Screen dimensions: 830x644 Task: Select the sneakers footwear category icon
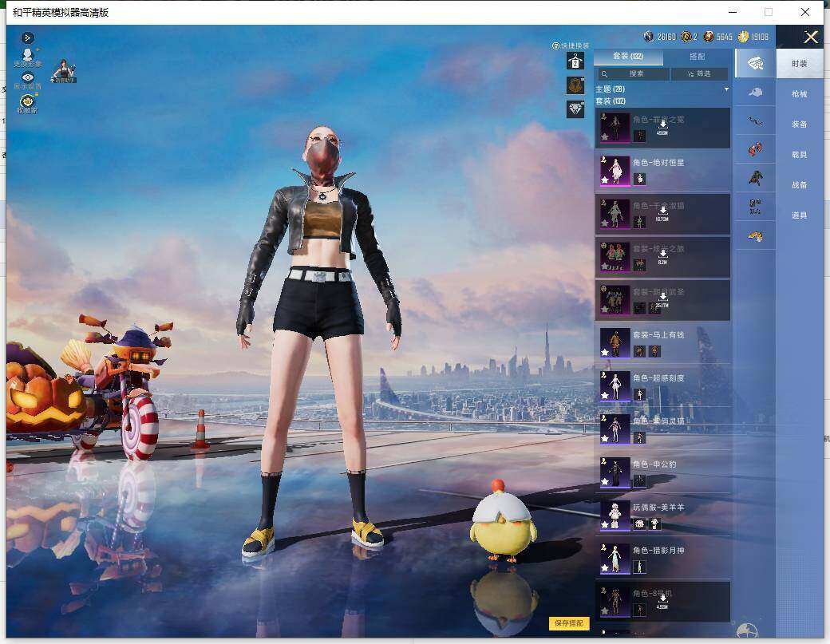coord(755,149)
